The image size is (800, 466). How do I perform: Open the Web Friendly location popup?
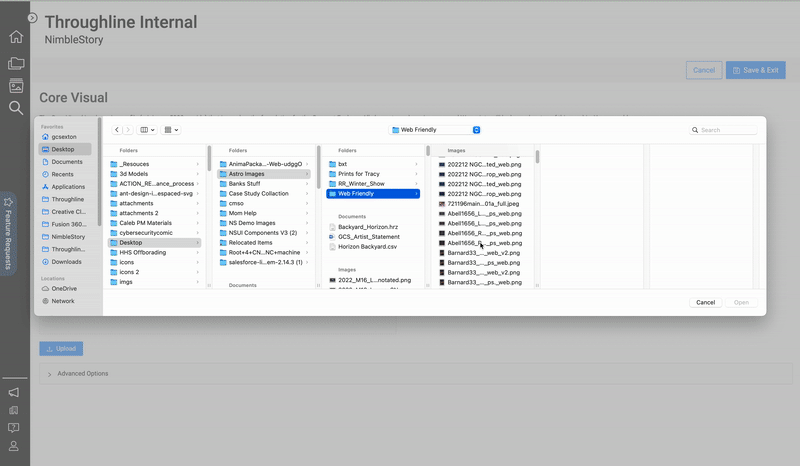click(x=435, y=130)
